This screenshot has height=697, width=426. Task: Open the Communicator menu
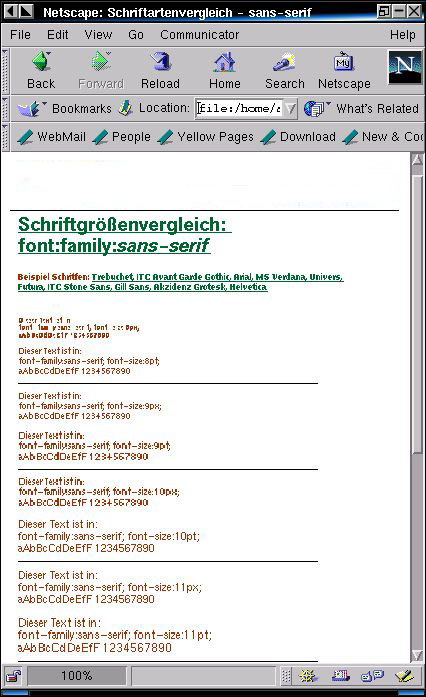[199, 35]
